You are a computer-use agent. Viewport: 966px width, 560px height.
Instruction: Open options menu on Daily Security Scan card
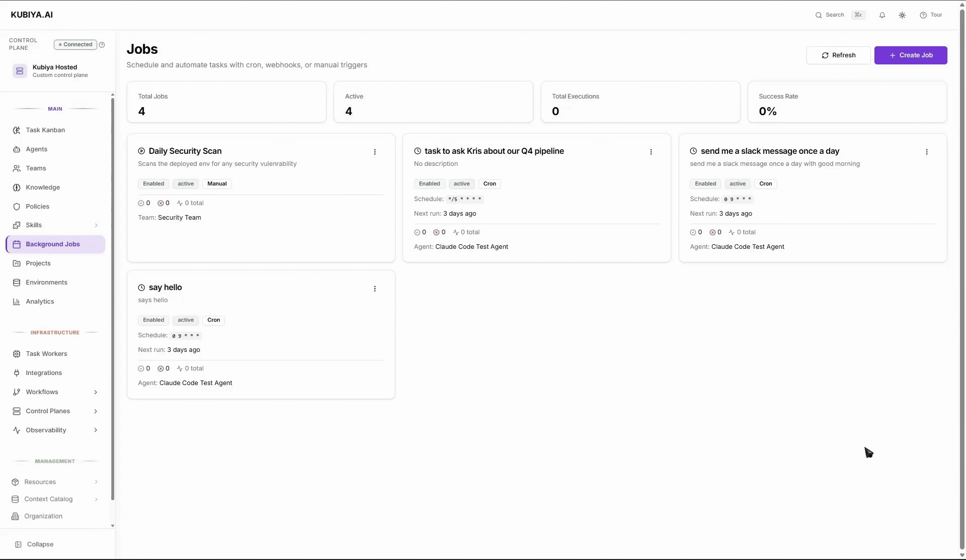click(x=375, y=151)
